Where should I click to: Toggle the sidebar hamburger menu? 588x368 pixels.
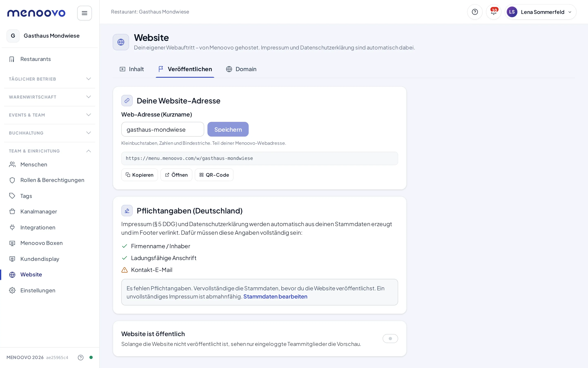[84, 13]
